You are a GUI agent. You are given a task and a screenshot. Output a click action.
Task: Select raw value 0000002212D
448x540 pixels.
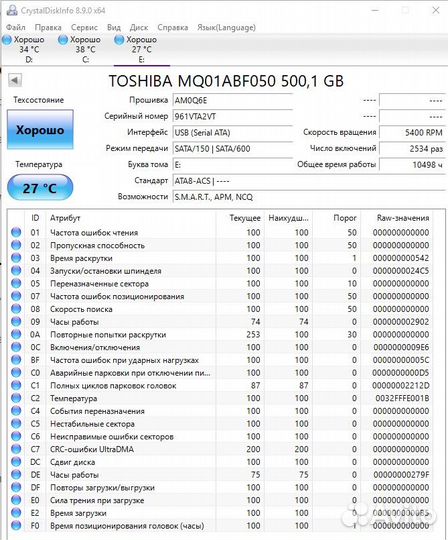(x=401, y=386)
